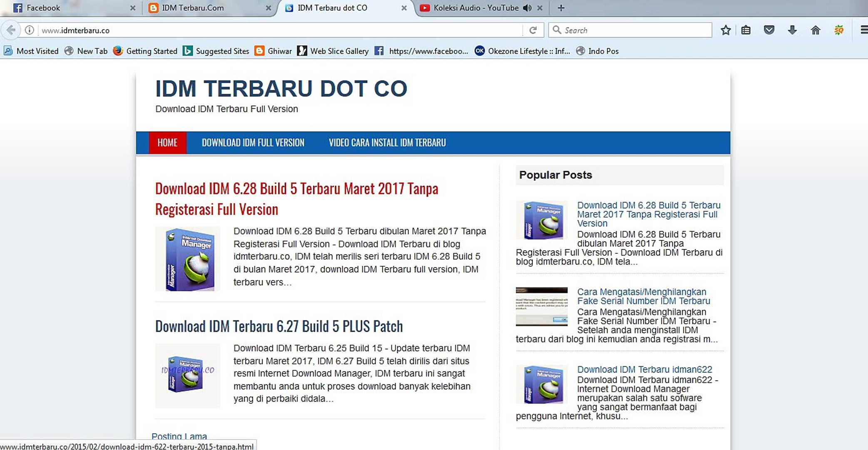The height and width of the screenshot is (450, 868).
Task: Click the browser back arrow button
Action: click(x=11, y=30)
